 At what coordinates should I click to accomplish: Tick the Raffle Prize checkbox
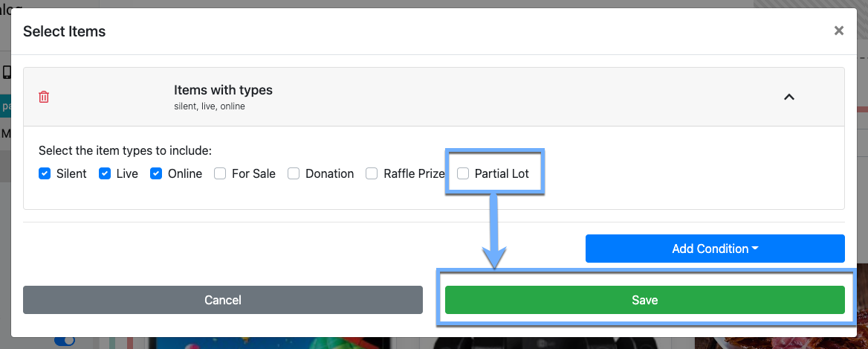pyautogui.click(x=372, y=173)
